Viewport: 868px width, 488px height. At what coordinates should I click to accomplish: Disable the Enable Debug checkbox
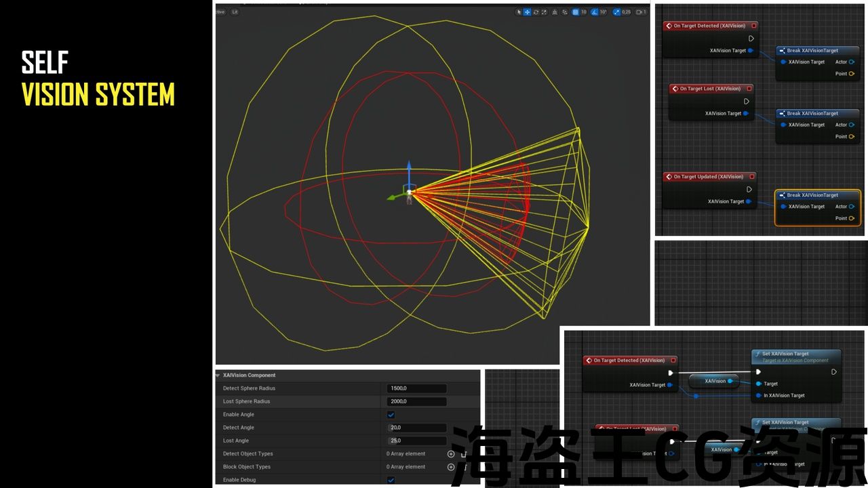click(x=391, y=480)
